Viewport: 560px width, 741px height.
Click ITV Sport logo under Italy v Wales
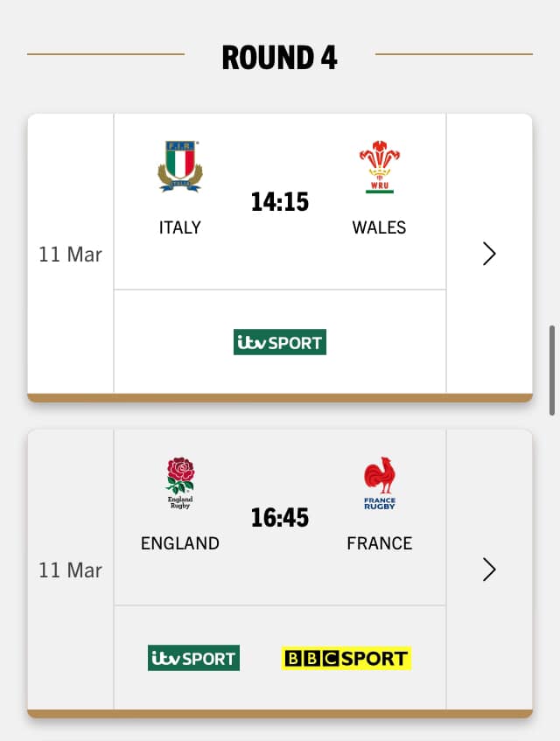(x=280, y=342)
